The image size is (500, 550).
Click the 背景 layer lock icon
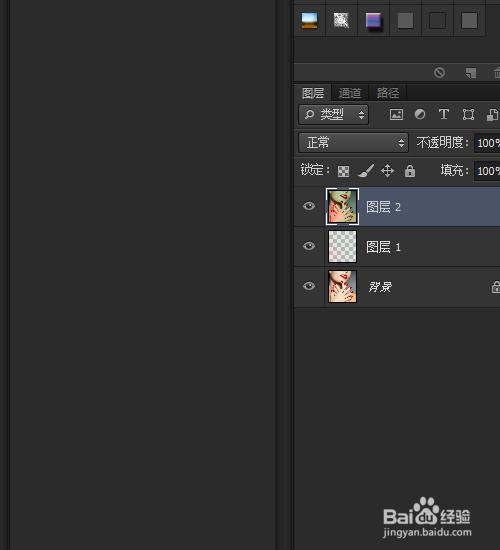(495, 287)
